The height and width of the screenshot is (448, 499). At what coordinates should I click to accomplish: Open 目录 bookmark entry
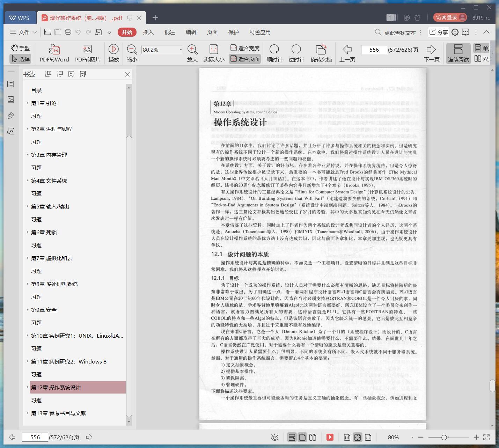pyautogui.click(x=36, y=90)
